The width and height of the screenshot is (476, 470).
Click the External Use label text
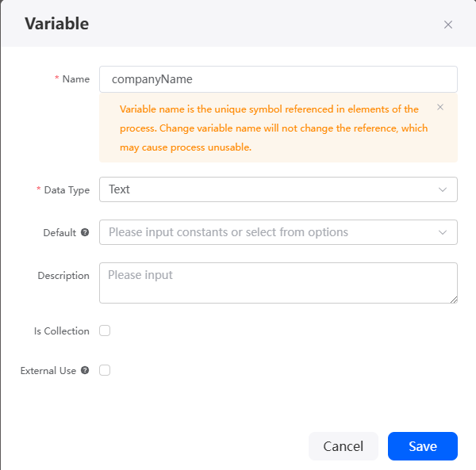[x=48, y=371]
